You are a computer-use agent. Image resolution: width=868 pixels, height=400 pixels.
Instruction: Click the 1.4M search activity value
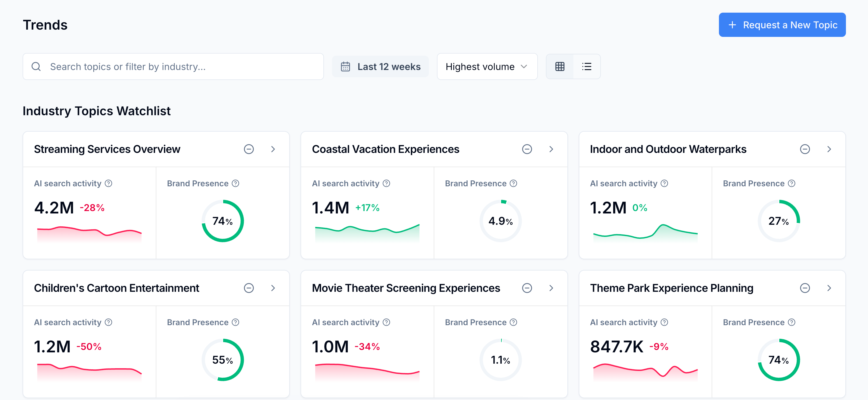(331, 208)
